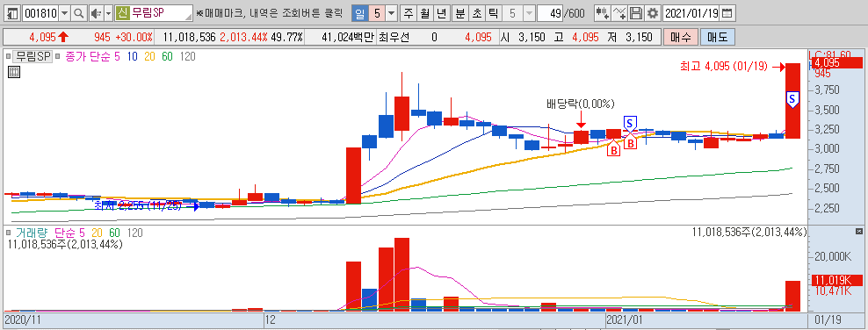
Task: Open the disabled tick interval dropdown
Action: [x=529, y=13]
